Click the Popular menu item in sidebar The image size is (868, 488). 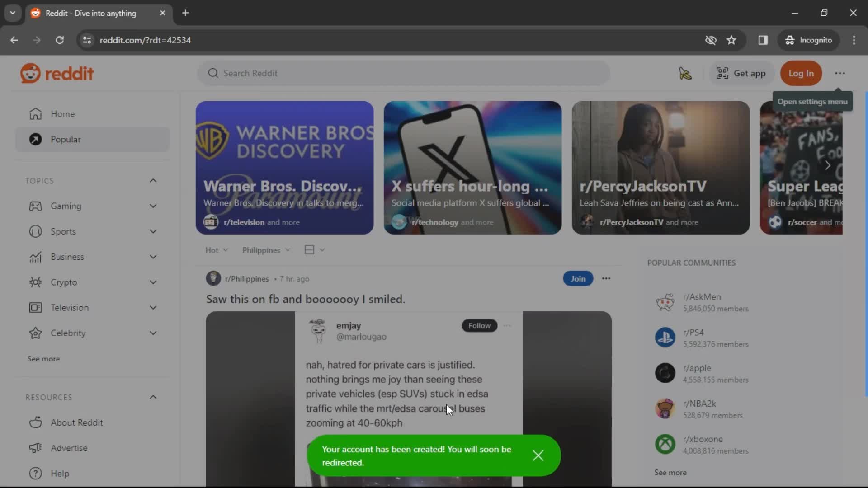[66, 139]
